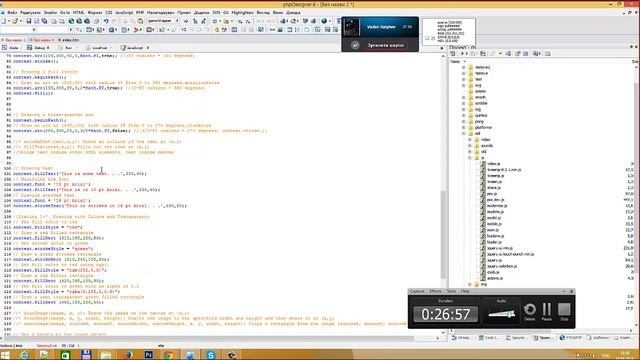Select the actions.js file
Viewport: 640px width, 360px height.
(495, 278)
